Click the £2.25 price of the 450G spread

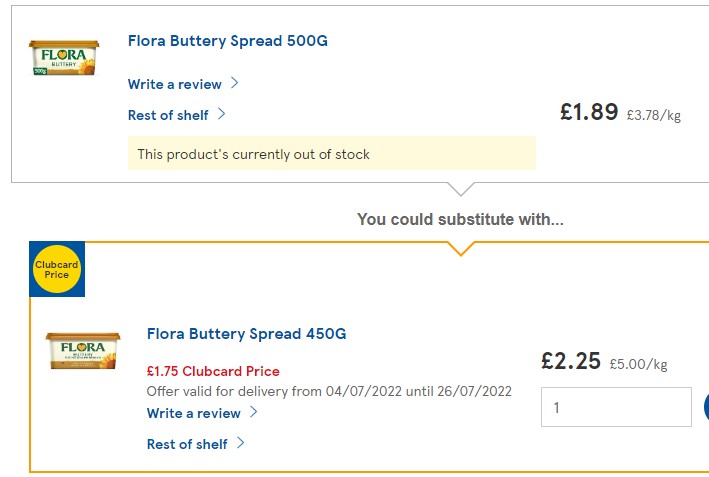coord(571,361)
